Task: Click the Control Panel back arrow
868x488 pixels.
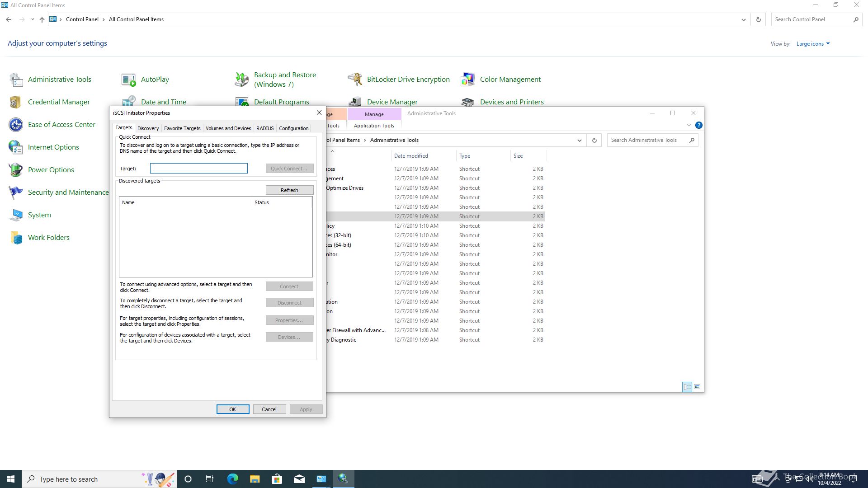Action: click(x=9, y=19)
